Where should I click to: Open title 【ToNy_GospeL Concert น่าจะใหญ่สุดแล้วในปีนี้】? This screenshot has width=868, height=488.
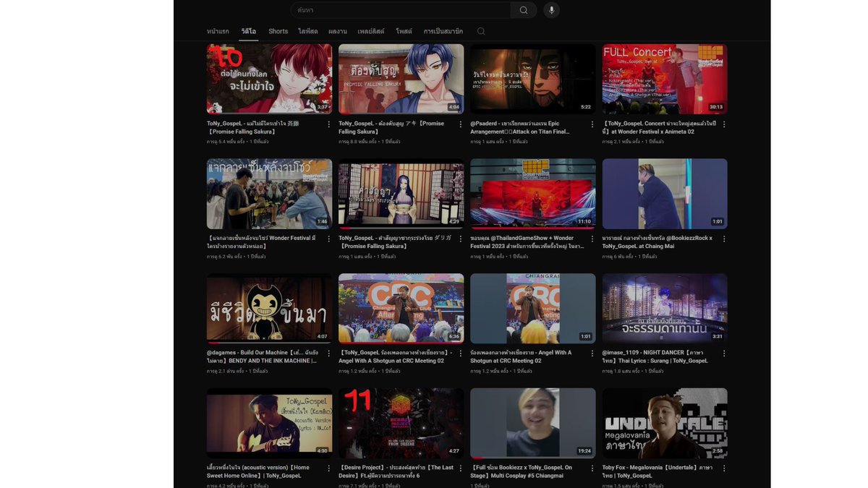tap(660, 127)
